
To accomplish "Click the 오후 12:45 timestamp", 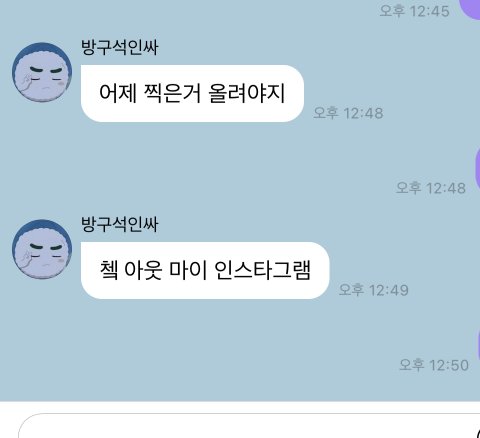I will tap(414, 11).
